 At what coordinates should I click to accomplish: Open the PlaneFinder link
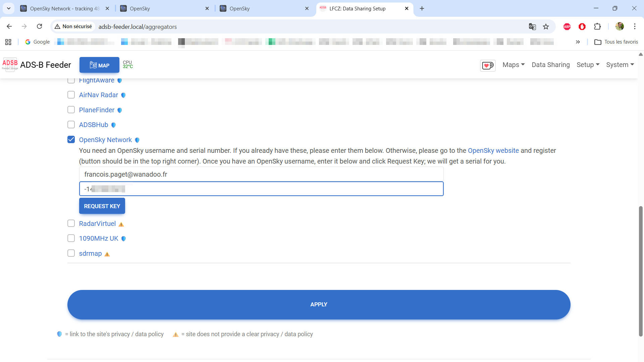tap(97, 110)
